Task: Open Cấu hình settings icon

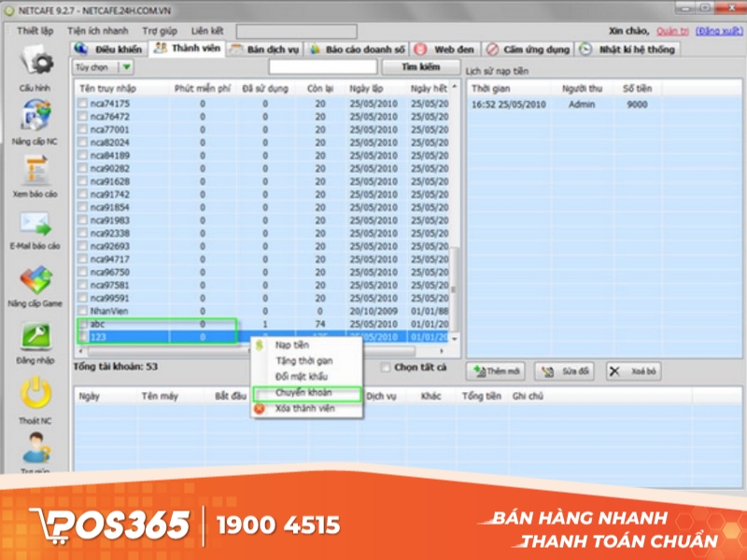Action: pyautogui.click(x=35, y=60)
